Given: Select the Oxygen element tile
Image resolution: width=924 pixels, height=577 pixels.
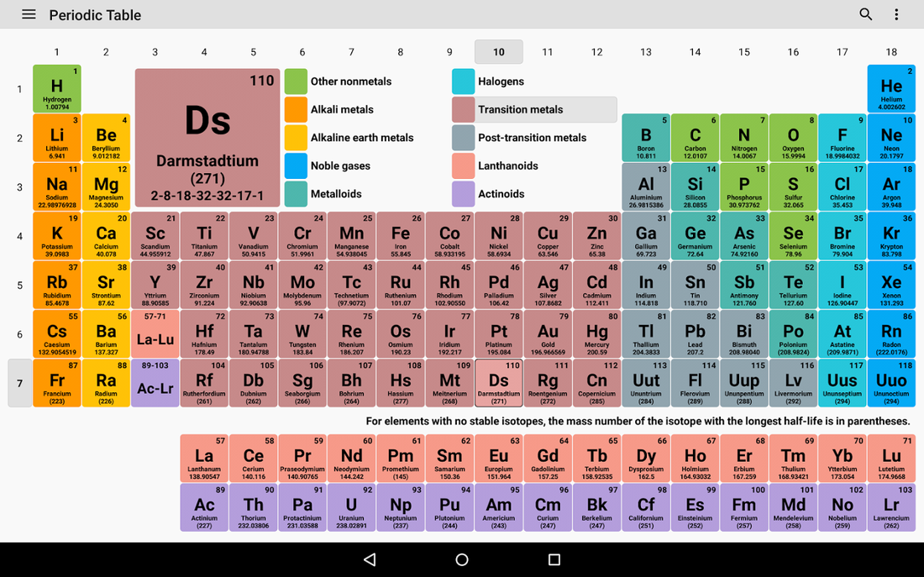Looking at the screenshot, I should point(793,138).
